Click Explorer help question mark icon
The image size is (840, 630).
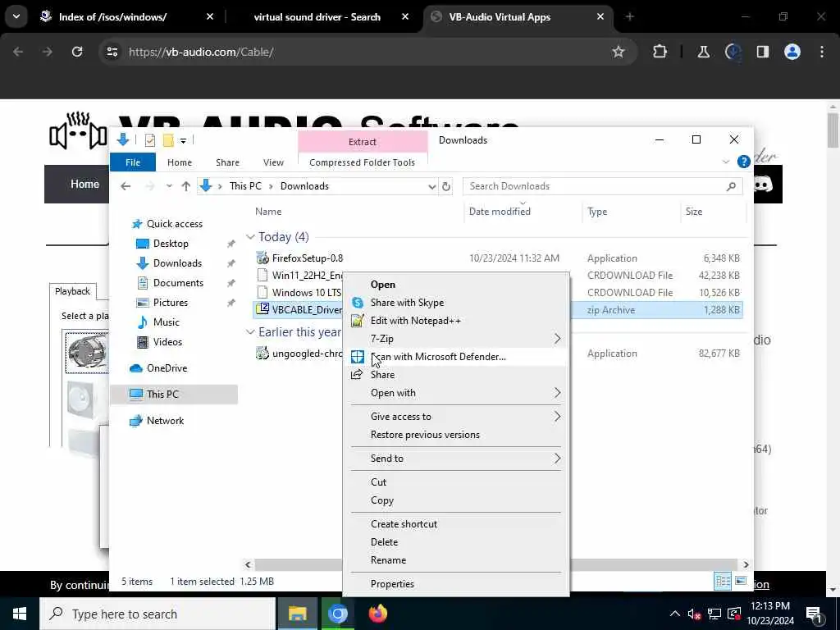pyautogui.click(x=743, y=162)
